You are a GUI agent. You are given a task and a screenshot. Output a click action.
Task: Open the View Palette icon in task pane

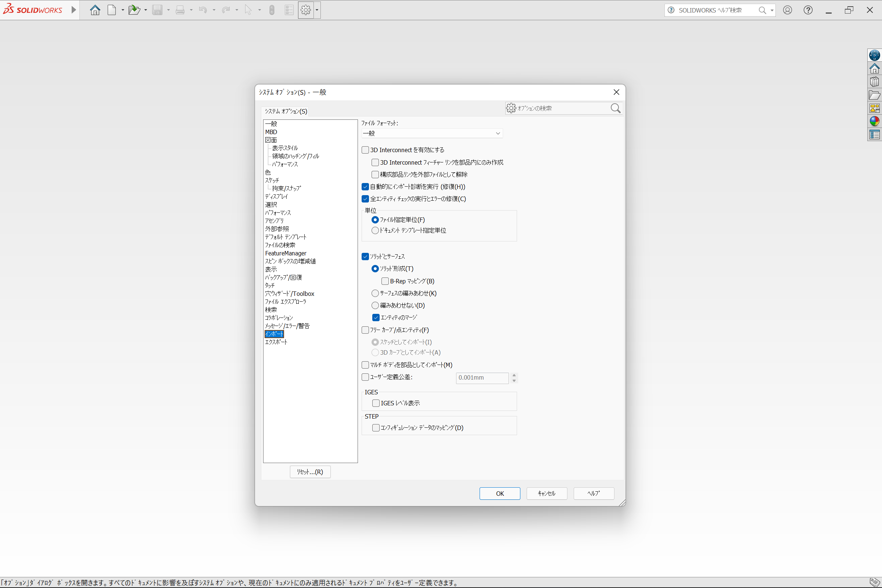(875, 108)
